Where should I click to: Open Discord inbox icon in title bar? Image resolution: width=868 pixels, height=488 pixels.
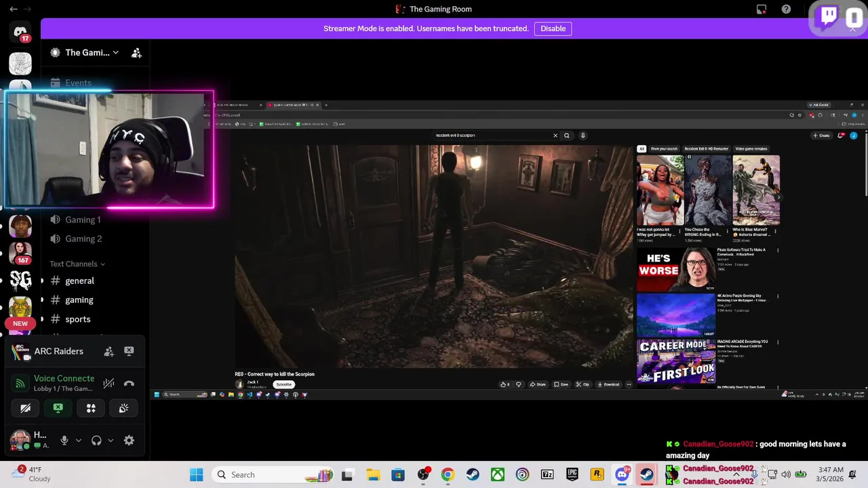coord(762,9)
